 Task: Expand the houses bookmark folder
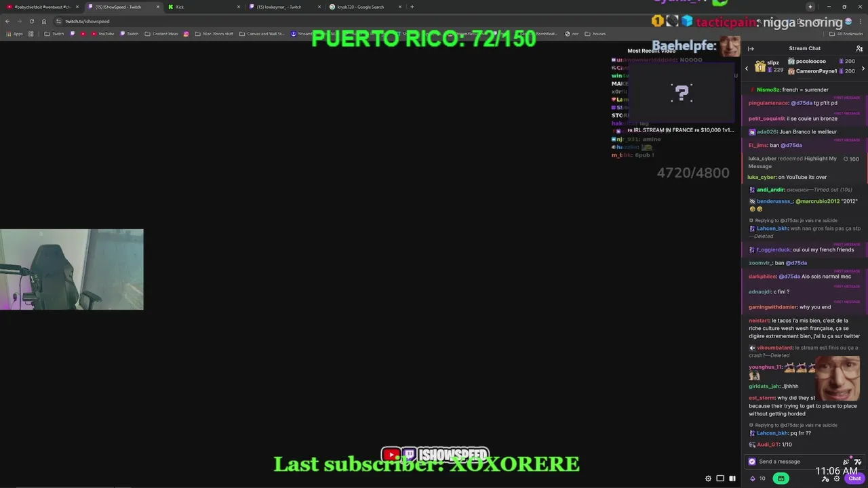(x=595, y=34)
